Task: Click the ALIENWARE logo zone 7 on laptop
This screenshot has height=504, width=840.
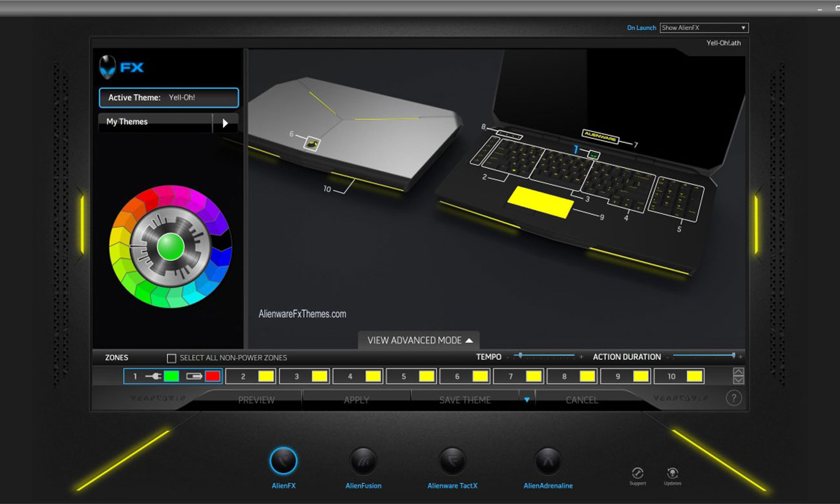Action: click(600, 136)
